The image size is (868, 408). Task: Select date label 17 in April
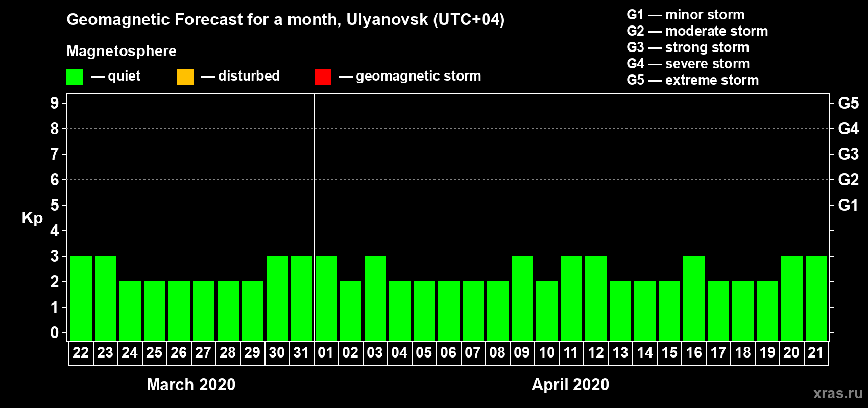click(x=718, y=352)
